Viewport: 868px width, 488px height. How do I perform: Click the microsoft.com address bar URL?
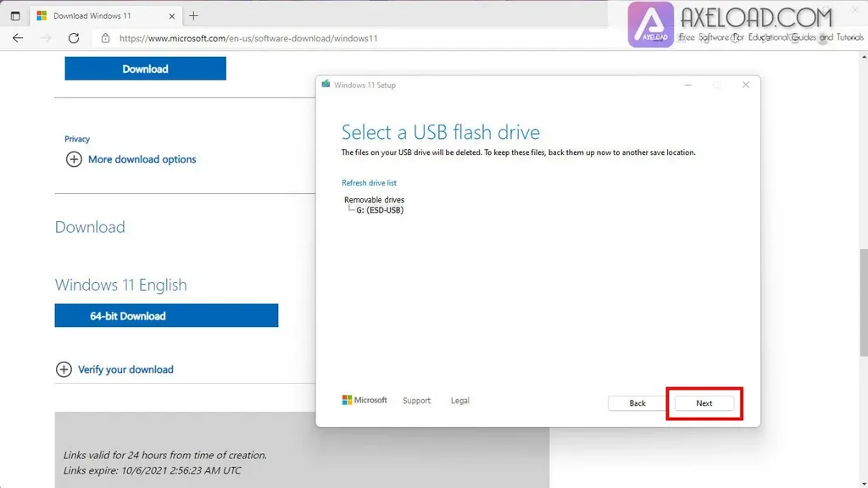pos(248,38)
